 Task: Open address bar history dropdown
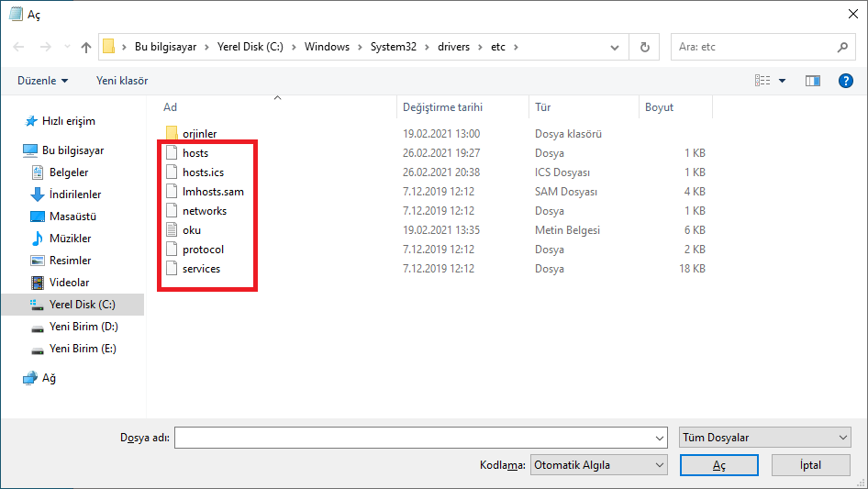[x=615, y=48]
